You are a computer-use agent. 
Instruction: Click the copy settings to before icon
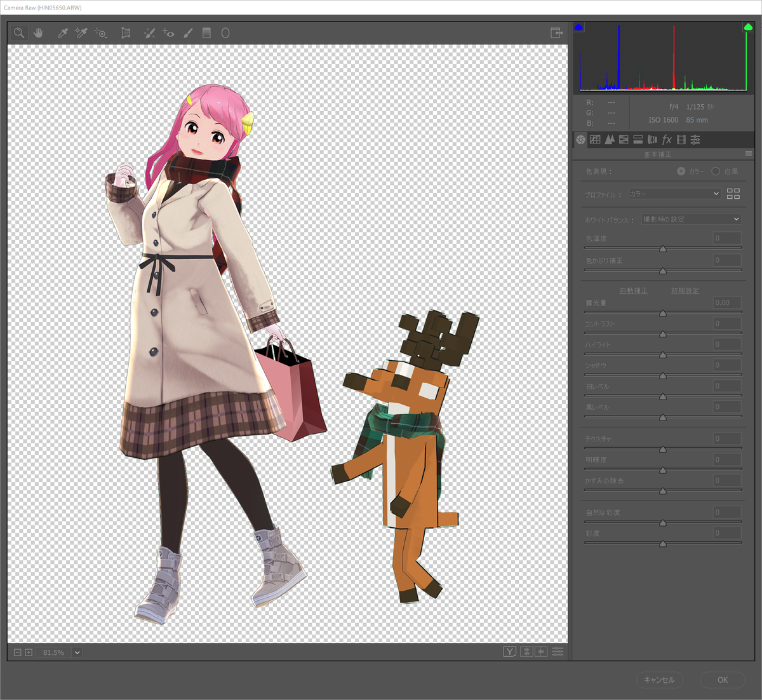541,652
